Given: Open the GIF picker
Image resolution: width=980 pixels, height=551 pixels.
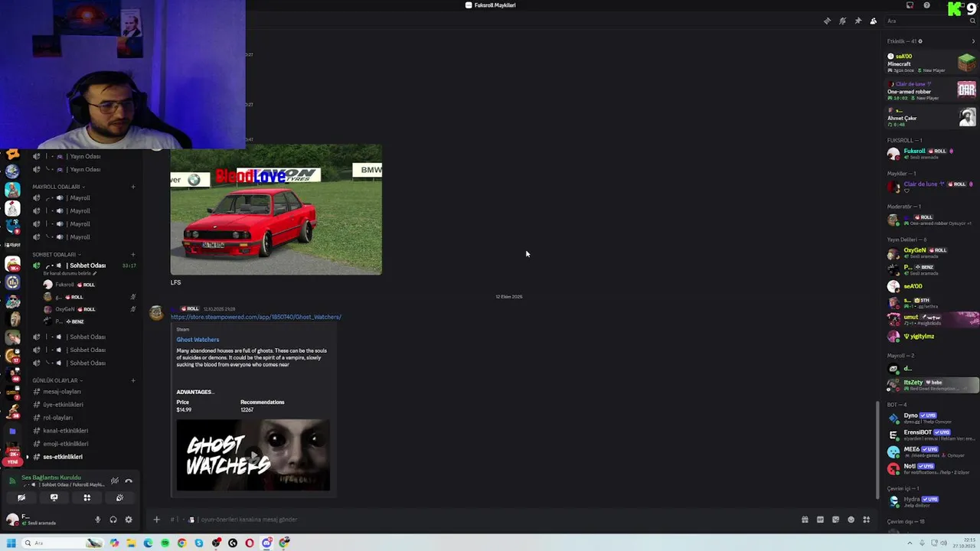Looking at the screenshot, I should coord(820,520).
